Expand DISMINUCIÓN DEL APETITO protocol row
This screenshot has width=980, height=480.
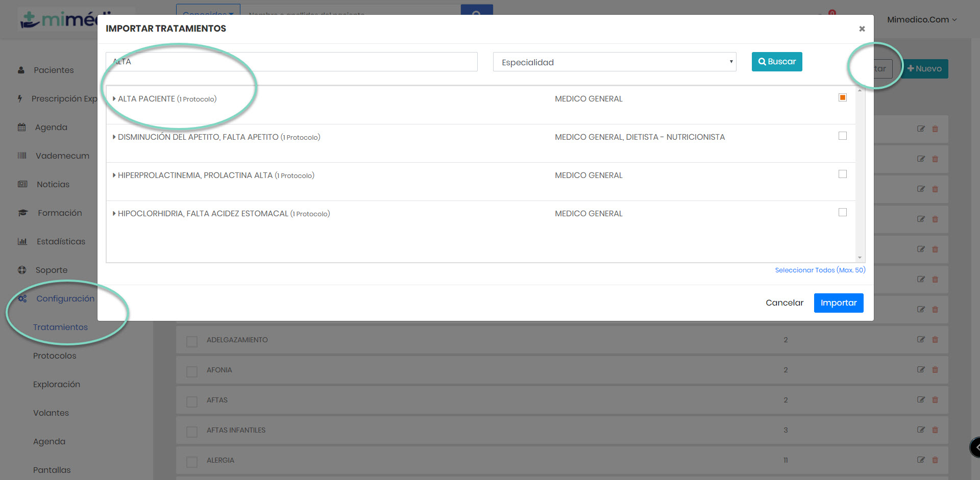pos(114,137)
